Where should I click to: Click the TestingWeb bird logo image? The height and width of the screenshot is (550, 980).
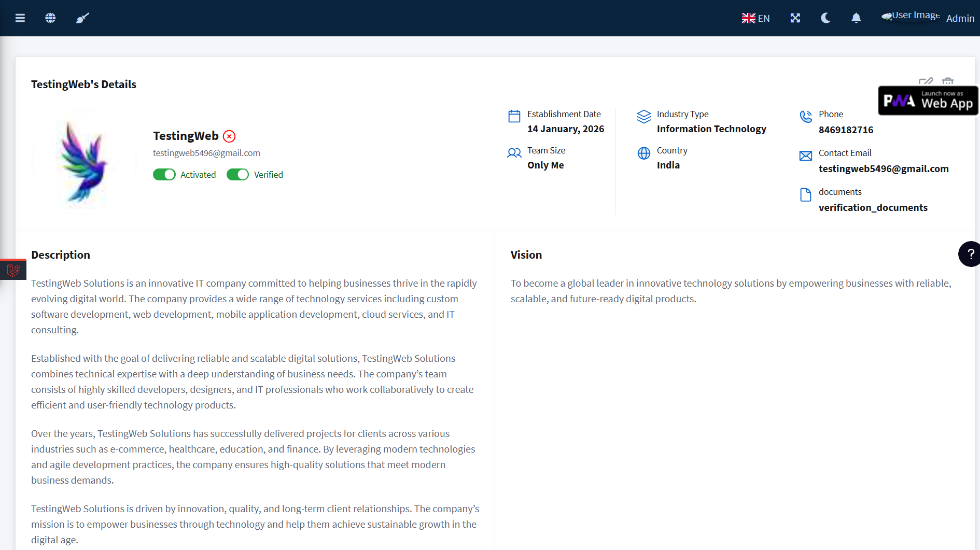[83, 162]
